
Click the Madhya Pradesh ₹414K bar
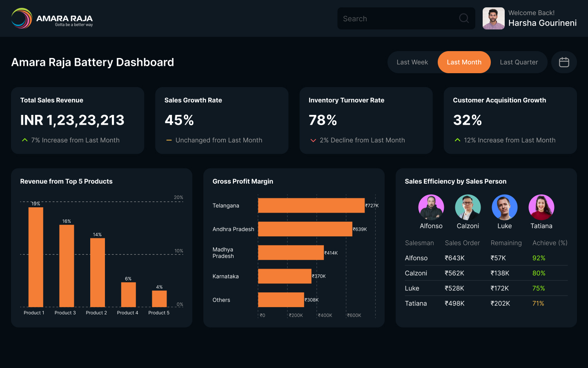click(291, 253)
